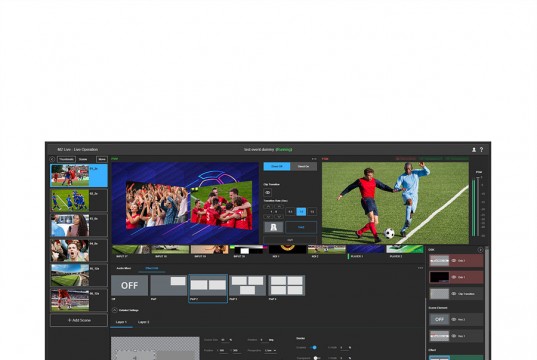Switch to the Audio Mixer tab
Image resolution: width=537 pixels, height=360 pixels.
[x=124, y=268]
